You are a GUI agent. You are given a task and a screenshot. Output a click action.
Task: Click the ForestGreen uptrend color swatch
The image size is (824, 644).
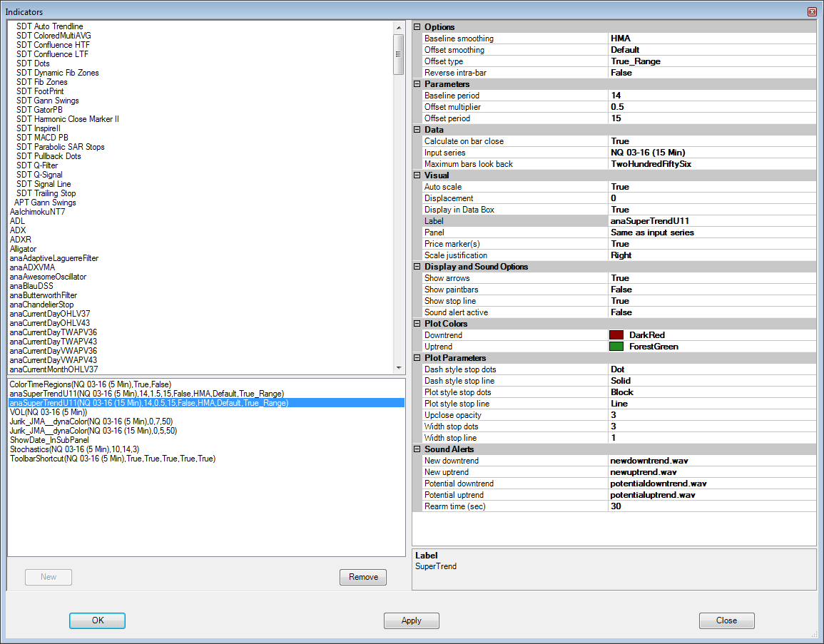[x=616, y=347]
